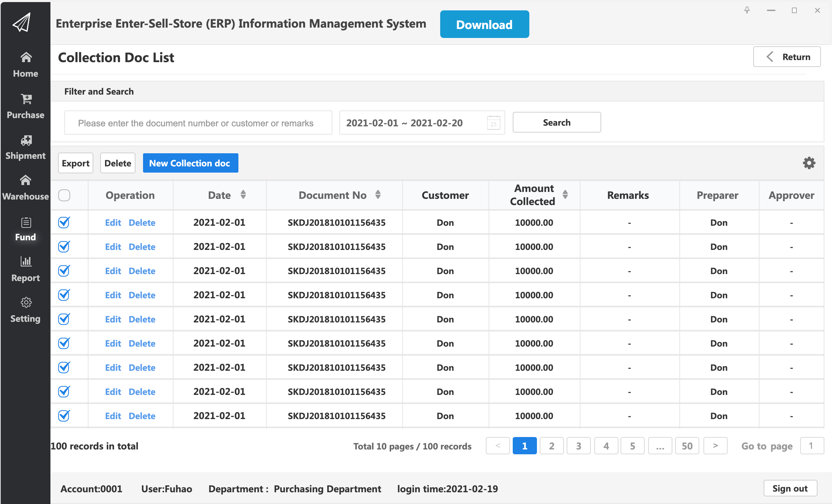Viewport: 832px width, 504px height.
Task: Go to the Shipment truck module
Action: [26, 147]
